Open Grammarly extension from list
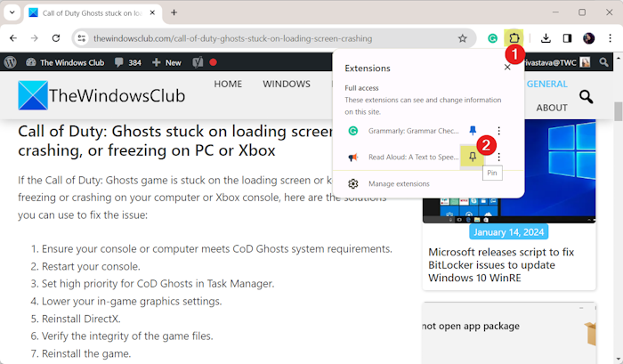623x364 pixels. (x=404, y=131)
